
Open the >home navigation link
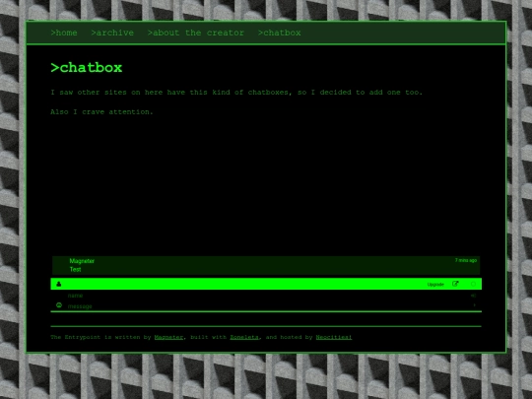coord(64,33)
